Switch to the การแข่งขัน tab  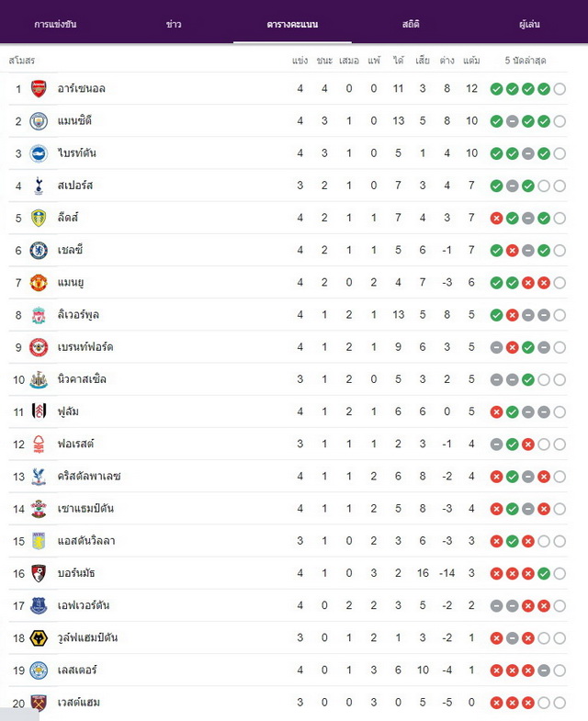click(x=55, y=25)
